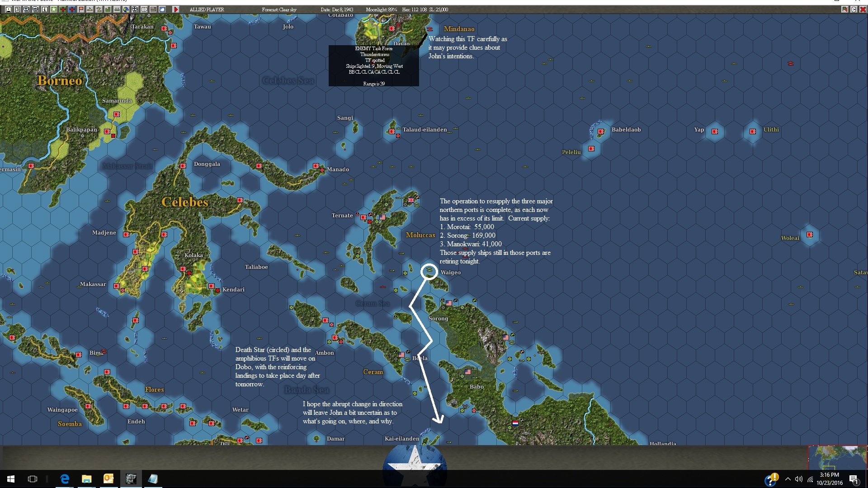868x488 pixels.
Task: Open File Explorer from the taskbar
Action: (86, 479)
